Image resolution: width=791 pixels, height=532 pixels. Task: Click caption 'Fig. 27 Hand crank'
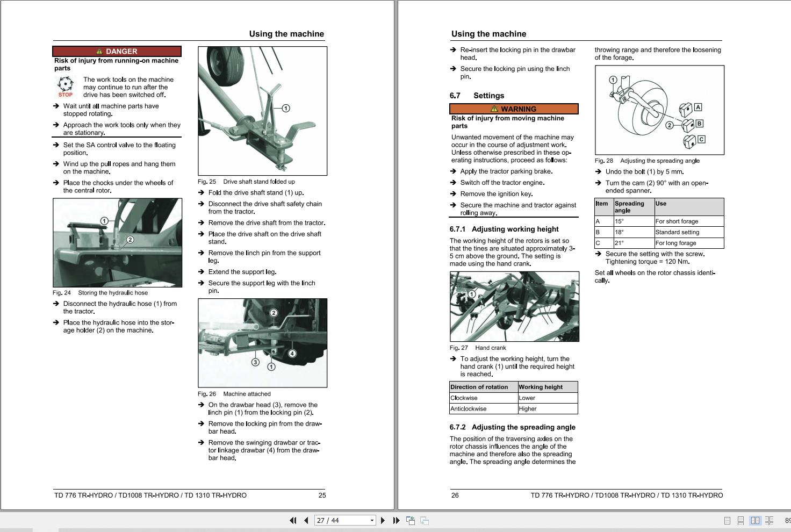pyautogui.click(x=478, y=348)
